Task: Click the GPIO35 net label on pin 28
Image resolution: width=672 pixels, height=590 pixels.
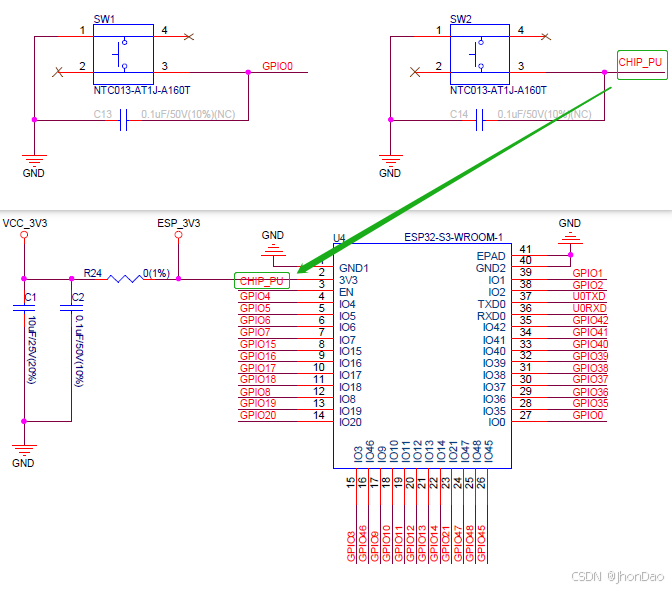Action: tap(591, 404)
